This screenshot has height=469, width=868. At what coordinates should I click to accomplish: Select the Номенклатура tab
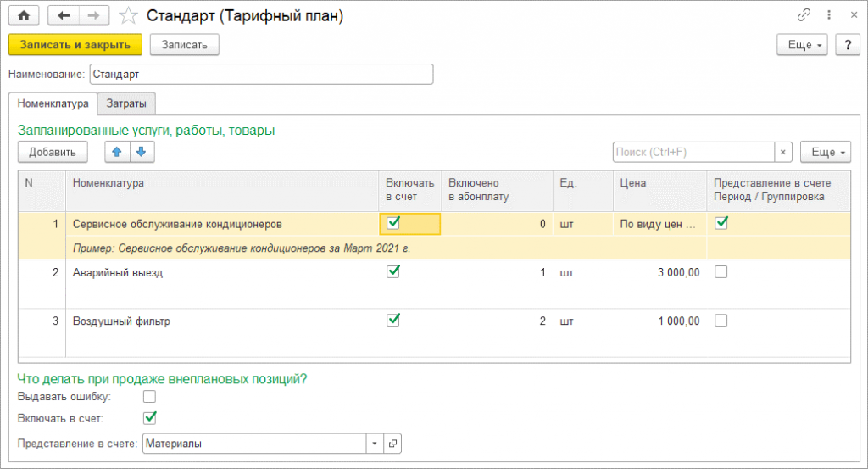[x=53, y=103]
